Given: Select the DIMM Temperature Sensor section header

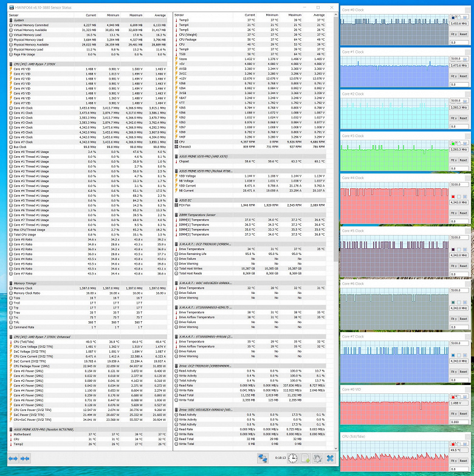Looking at the screenshot, I should (197, 215).
